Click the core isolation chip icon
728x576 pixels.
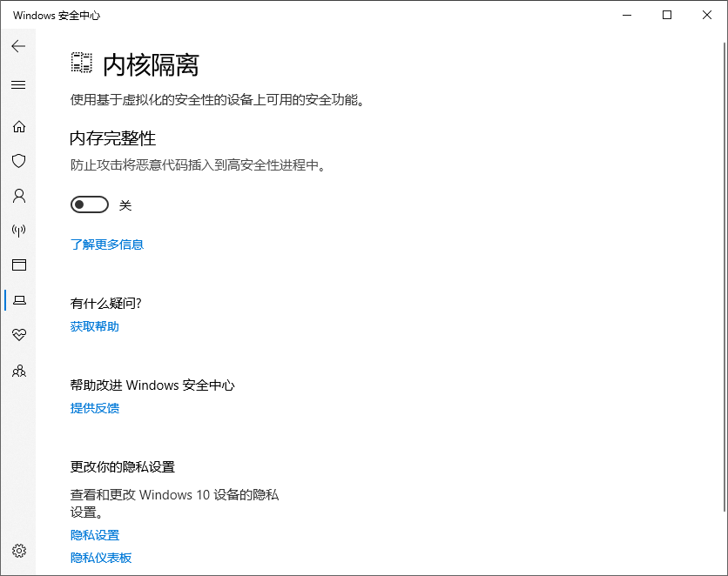81,63
